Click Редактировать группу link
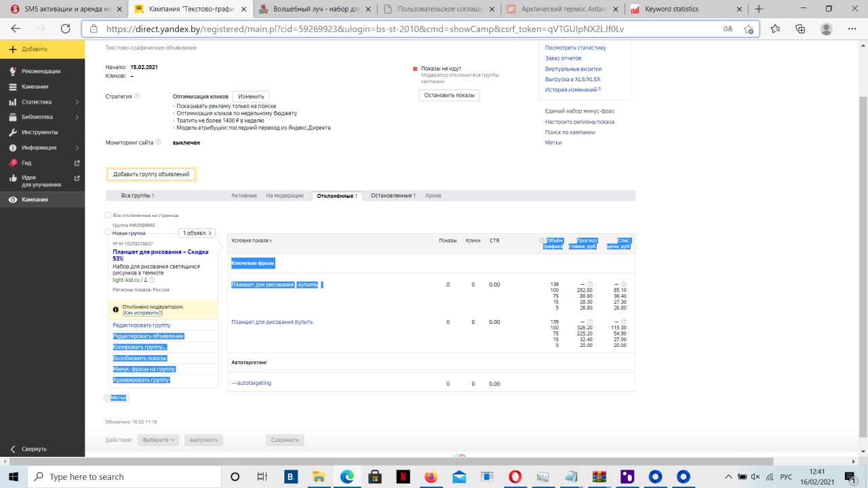Screen dimensions: 868x488 142,325
